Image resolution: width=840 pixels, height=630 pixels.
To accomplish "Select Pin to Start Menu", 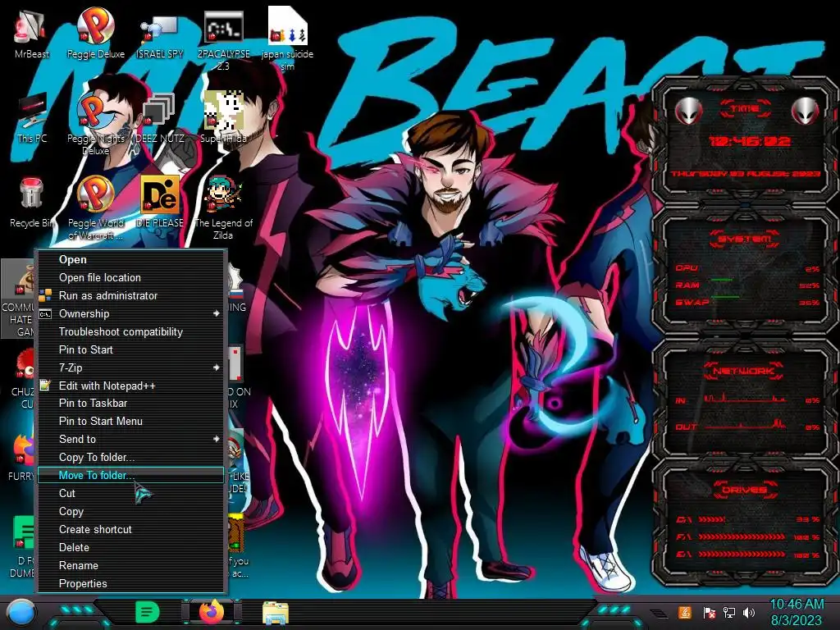I will (x=130, y=421).
